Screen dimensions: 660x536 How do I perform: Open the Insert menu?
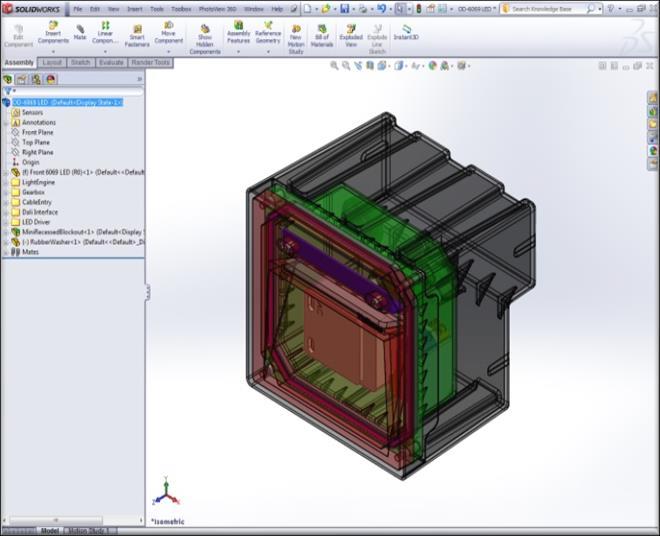(x=135, y=9)
